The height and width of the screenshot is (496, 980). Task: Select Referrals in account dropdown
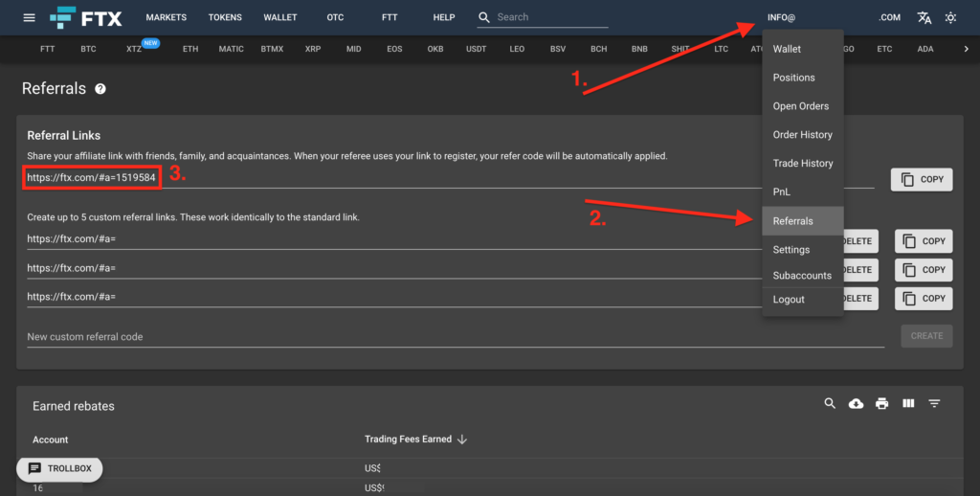803,221
